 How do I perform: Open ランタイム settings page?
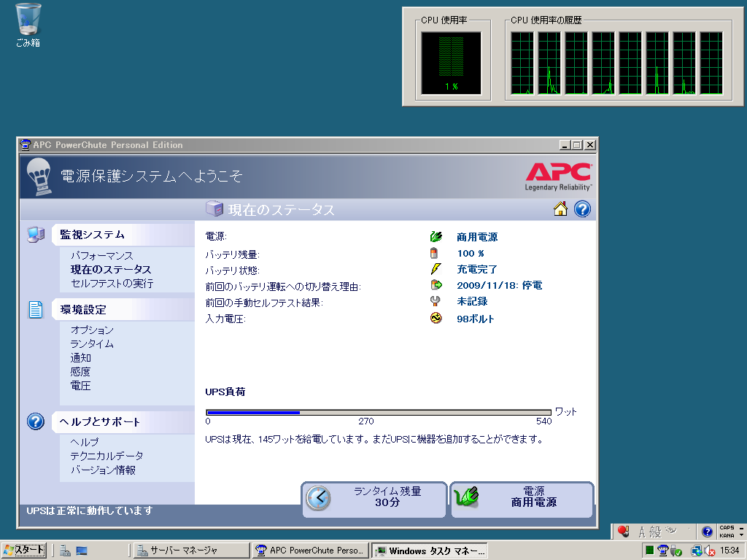point(92,344)
